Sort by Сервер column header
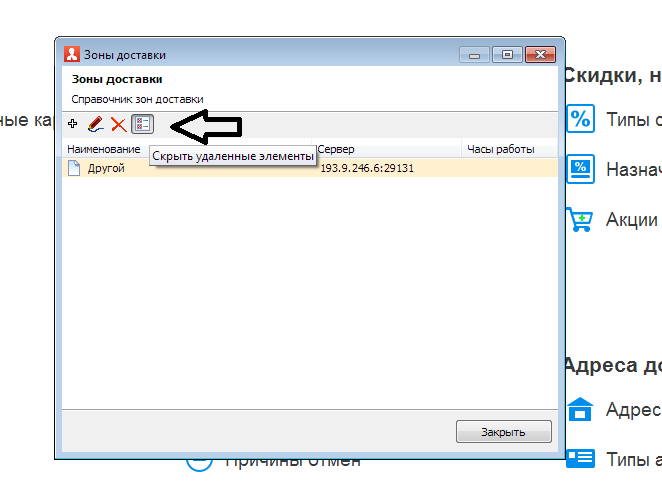Image resolution: width=662 pixels, height=481 pixels. (336, 149)
